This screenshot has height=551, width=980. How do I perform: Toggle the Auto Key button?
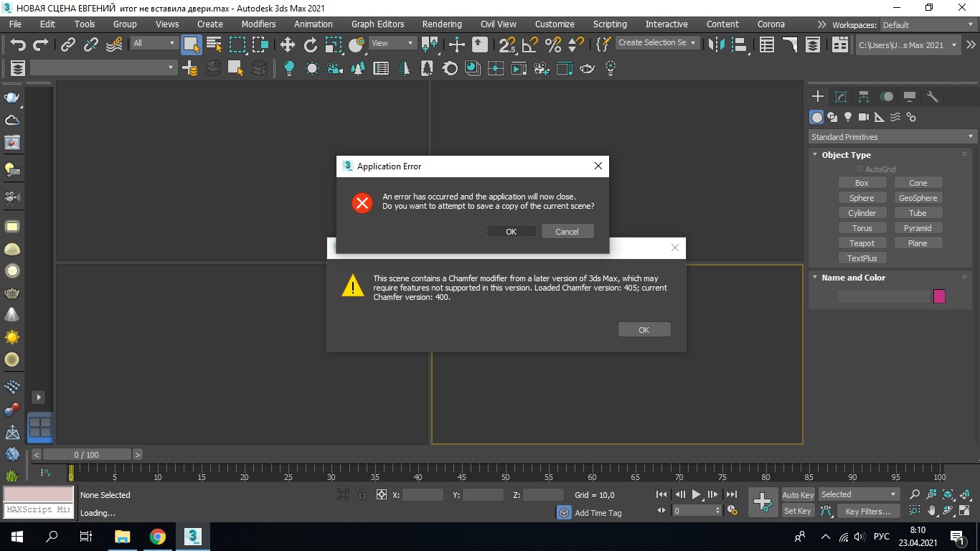coord(798,495)
